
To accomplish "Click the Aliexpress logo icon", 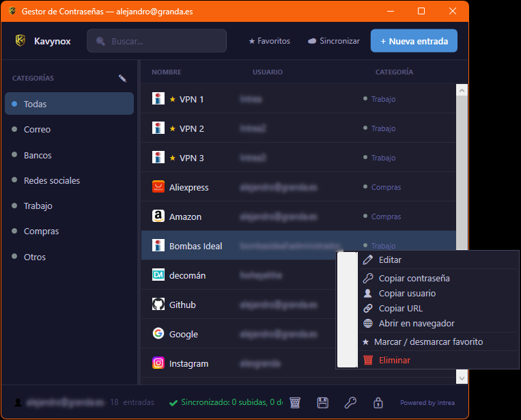I will [x=158, y=186].
